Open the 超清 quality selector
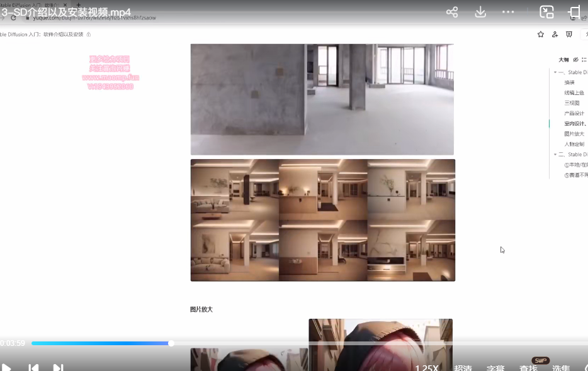The width and height of the screenshot is (588, 371). (463, 368)
